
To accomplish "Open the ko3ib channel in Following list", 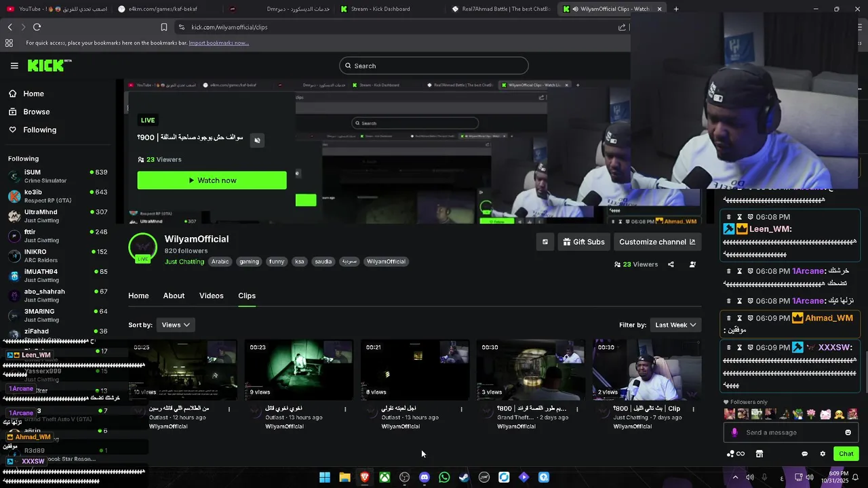I will click(58, 196).
